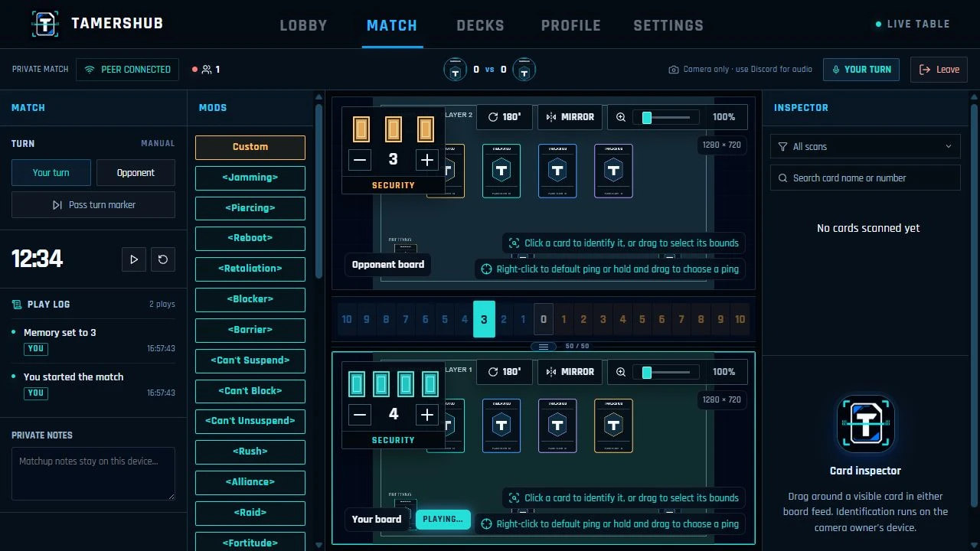This screenshot has height=551, width=980.
Task: Apply the <Jamming> mod
Action: (x=250, y=178)
